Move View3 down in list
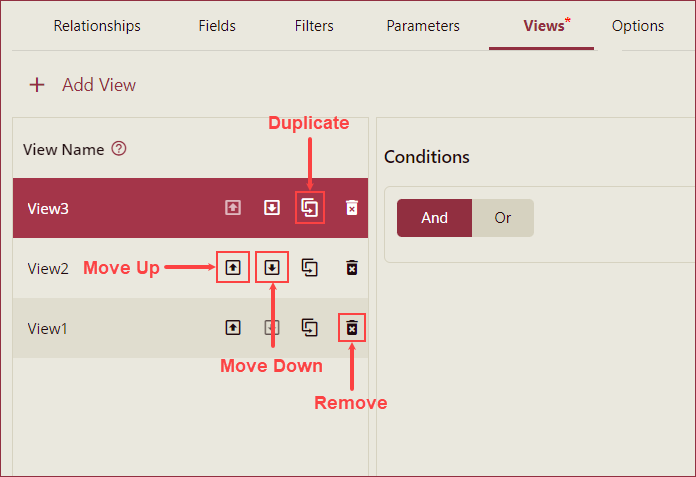 [x=271, y=208]
